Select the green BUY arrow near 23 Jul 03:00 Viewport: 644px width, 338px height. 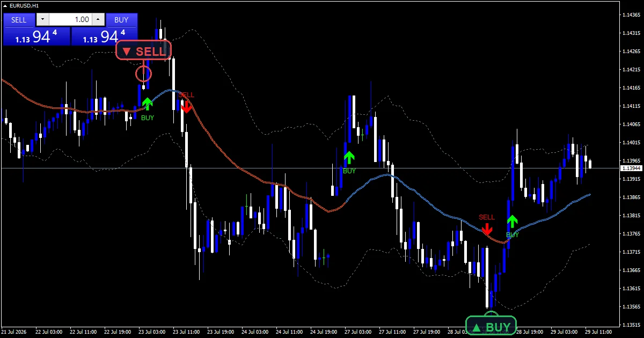coord(148,104)
